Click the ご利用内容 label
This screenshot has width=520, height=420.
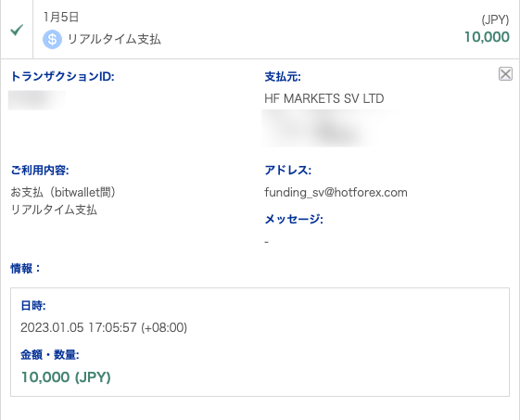[x=40, y=171]
